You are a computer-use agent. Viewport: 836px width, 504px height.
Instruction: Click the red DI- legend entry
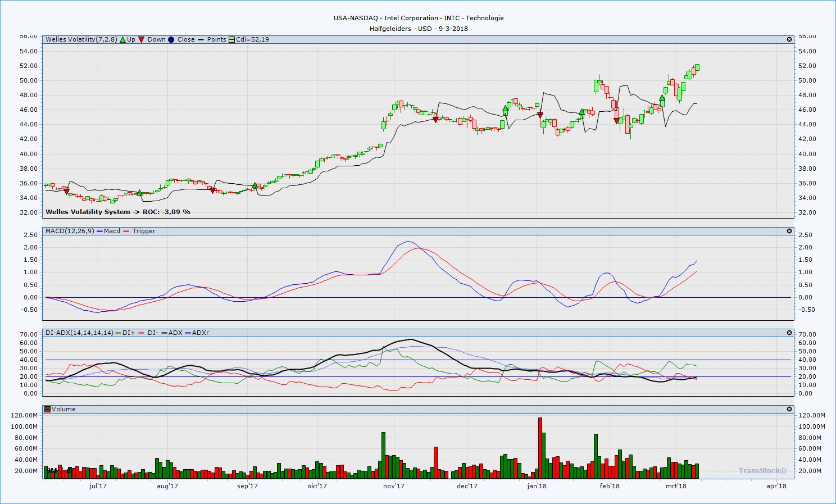[148, 333]
